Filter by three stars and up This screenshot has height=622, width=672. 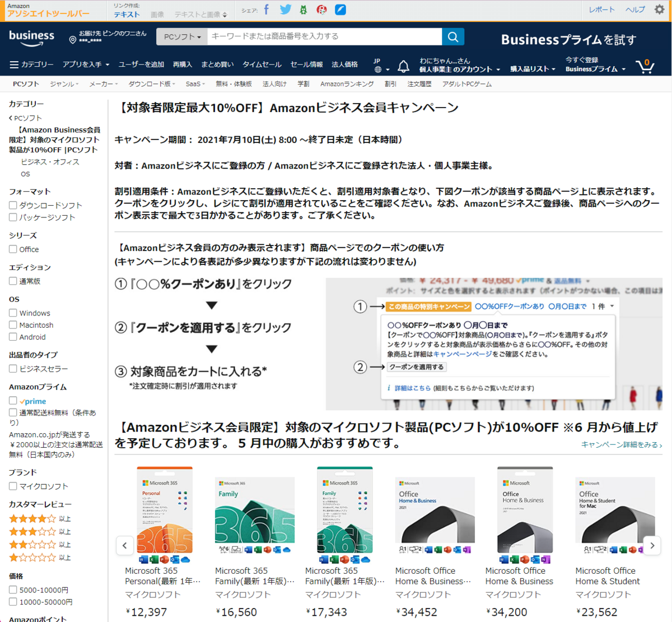40,531
